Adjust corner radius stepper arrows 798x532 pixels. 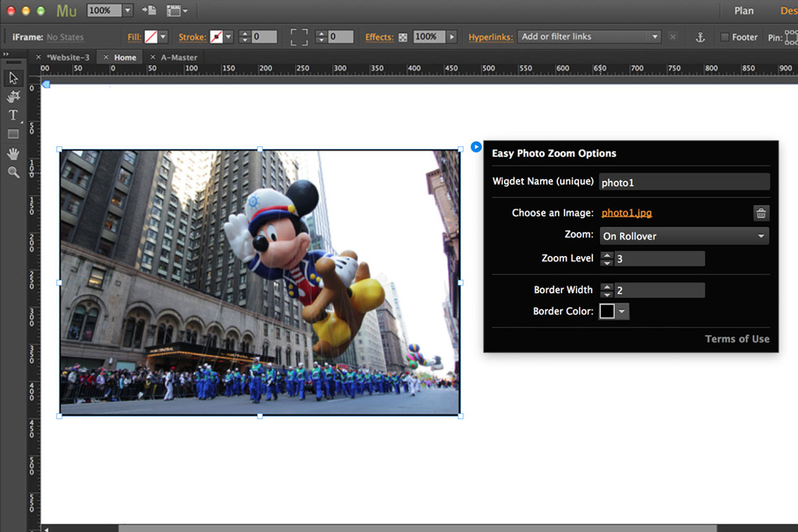(321, 37)
